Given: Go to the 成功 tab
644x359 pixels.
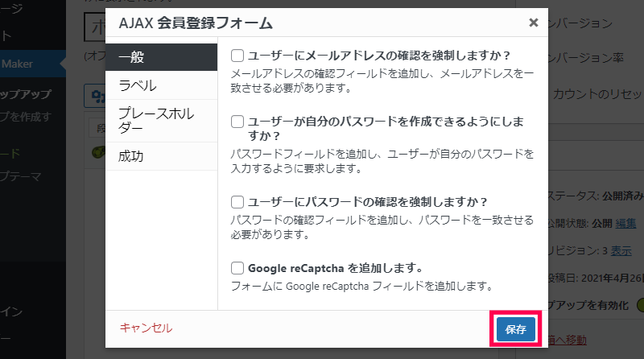Looking at the screenshot, I should click(x=162, y=156).
